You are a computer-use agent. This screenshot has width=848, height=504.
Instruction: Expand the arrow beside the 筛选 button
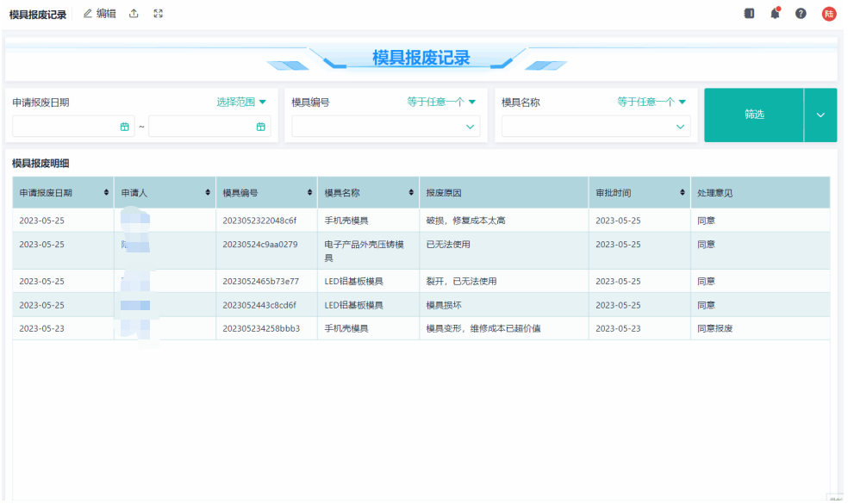(x=820, y=115)
